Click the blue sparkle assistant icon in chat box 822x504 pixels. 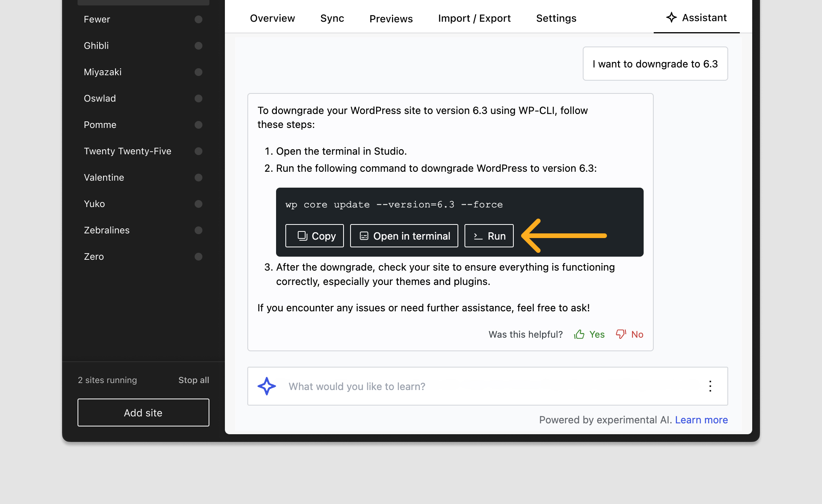click(x=267, y=386)
